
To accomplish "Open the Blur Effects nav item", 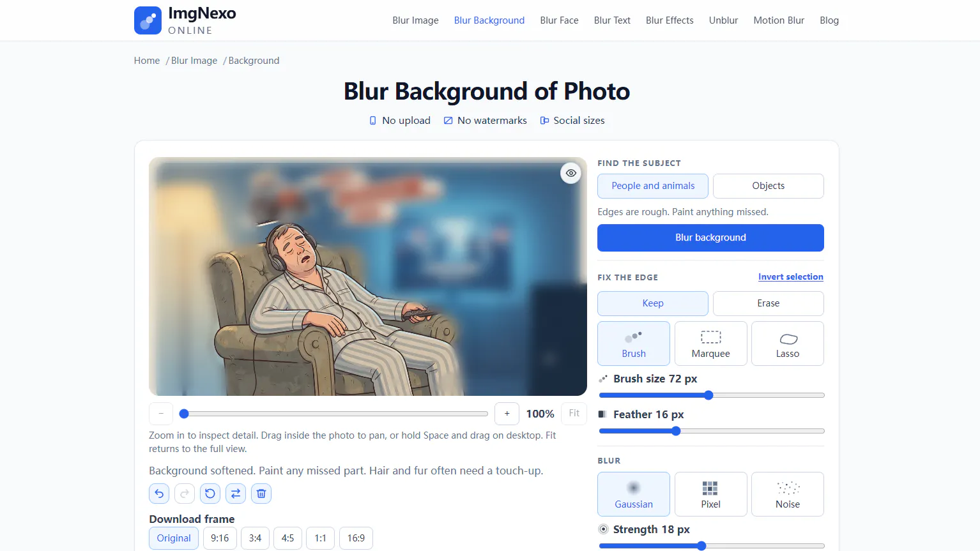I will pyautogui.click(x=670, y=20).
